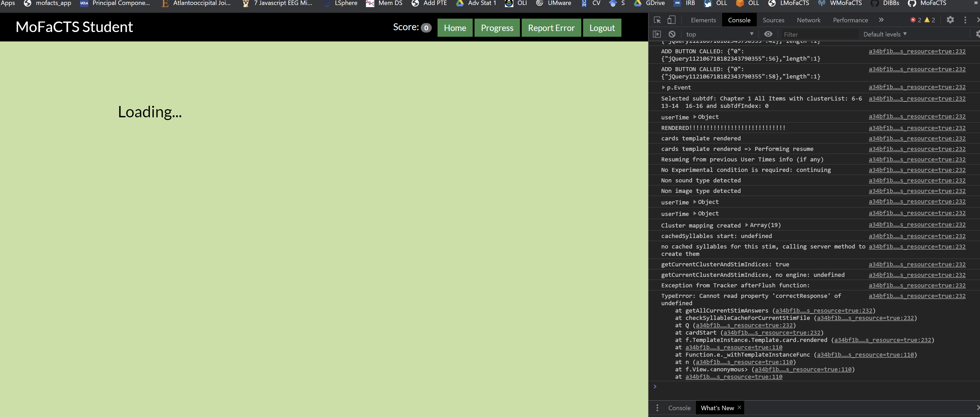Open the three-dot DevTools customize menu
This screenshot has width=980, height=417.
(966, 20)
